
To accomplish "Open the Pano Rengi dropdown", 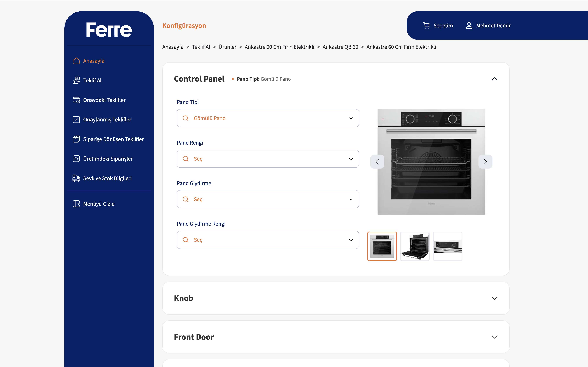I will (268, 159).
